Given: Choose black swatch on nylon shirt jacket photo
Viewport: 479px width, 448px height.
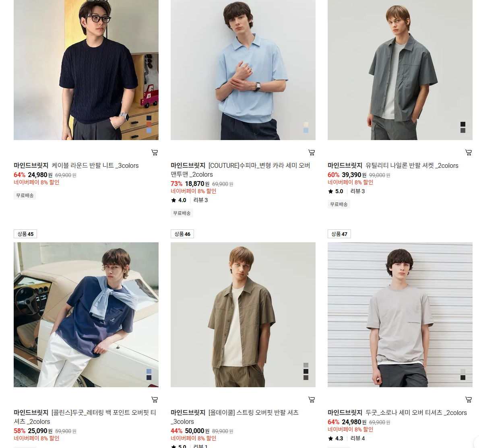Looking at the screenshot, I should (463, 124).
